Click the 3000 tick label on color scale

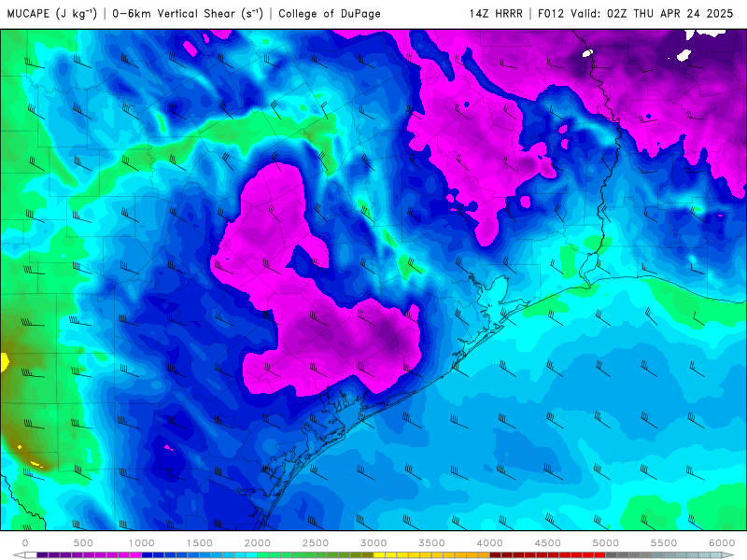(x=373, y=543)
